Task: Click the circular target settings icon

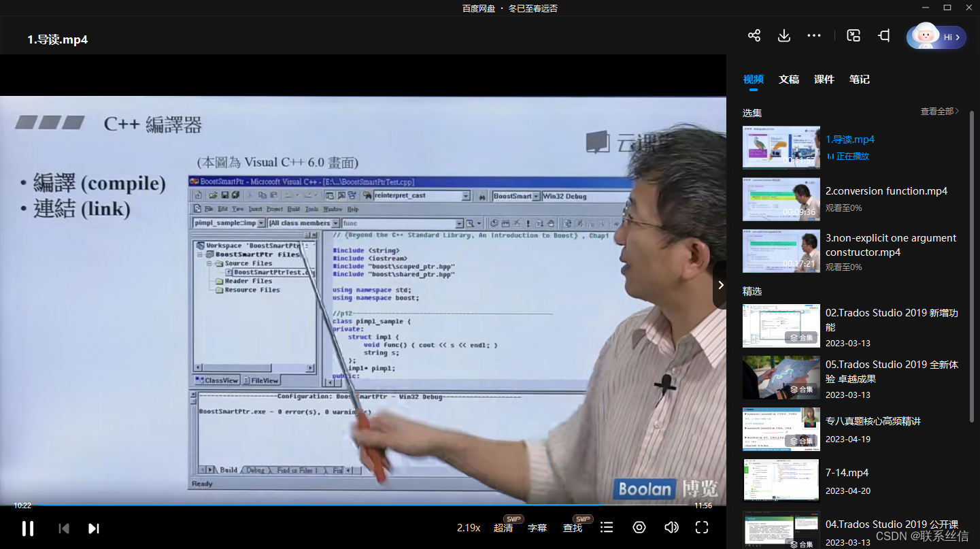Action: click(639, 528)
